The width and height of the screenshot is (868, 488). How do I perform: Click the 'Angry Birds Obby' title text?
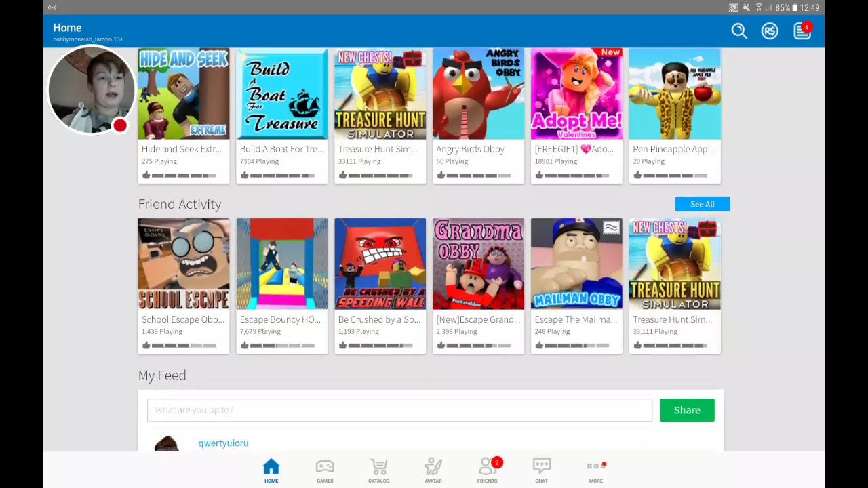(471, 149)
